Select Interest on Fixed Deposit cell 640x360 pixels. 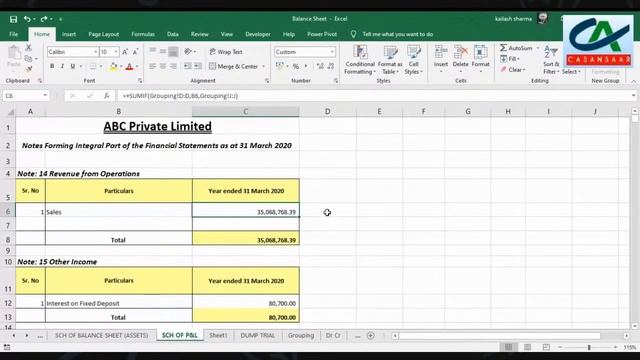(x=118, y=302)
